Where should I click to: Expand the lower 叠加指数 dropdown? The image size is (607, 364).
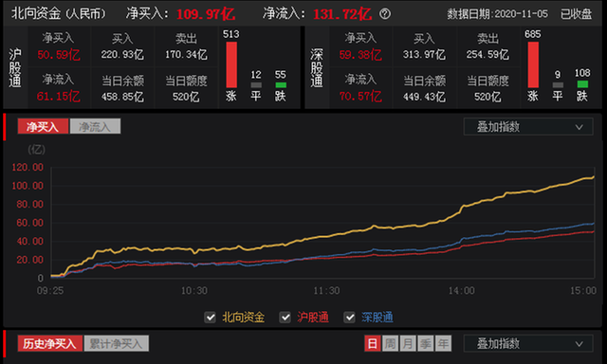pos(528,343)
